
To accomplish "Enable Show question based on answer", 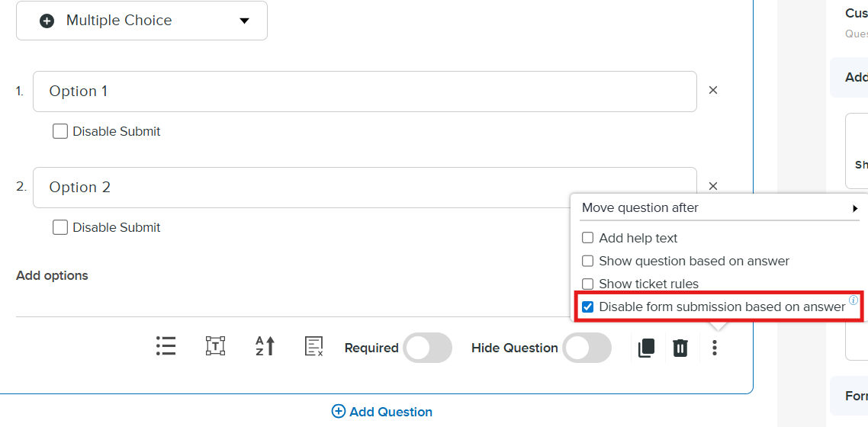I will [588, 261].
